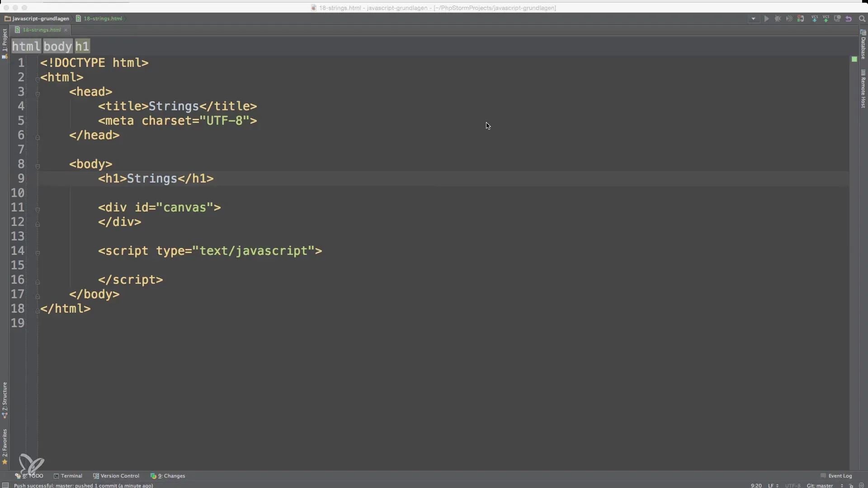Open the Database side panel
The image size is (868, 488).
tap(863, 44)
